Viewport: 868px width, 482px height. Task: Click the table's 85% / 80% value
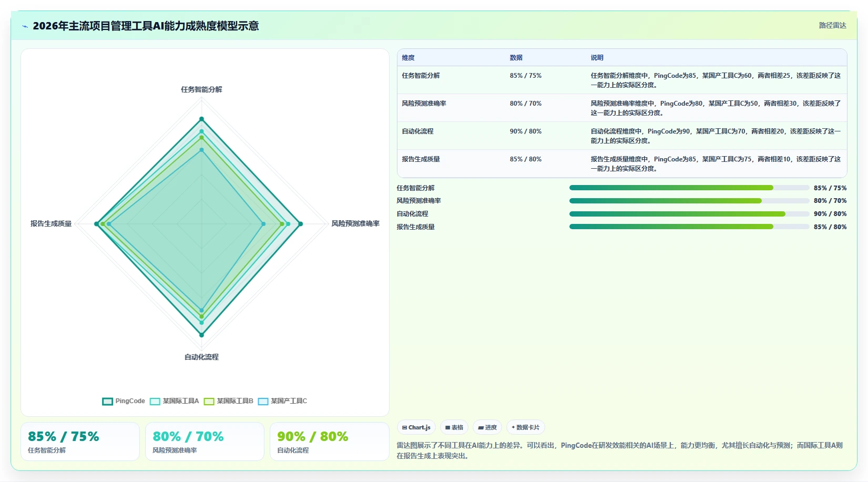pos(526,159)
